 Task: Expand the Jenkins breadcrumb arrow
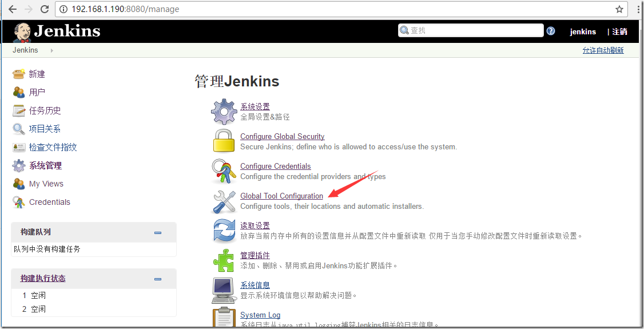pos(51,50)
